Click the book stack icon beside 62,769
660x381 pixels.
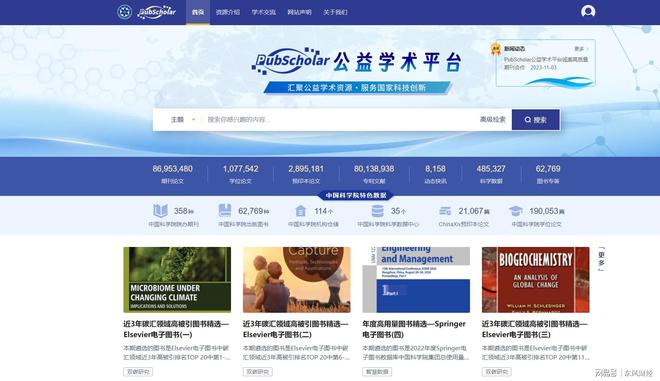(x=225, y=210)
